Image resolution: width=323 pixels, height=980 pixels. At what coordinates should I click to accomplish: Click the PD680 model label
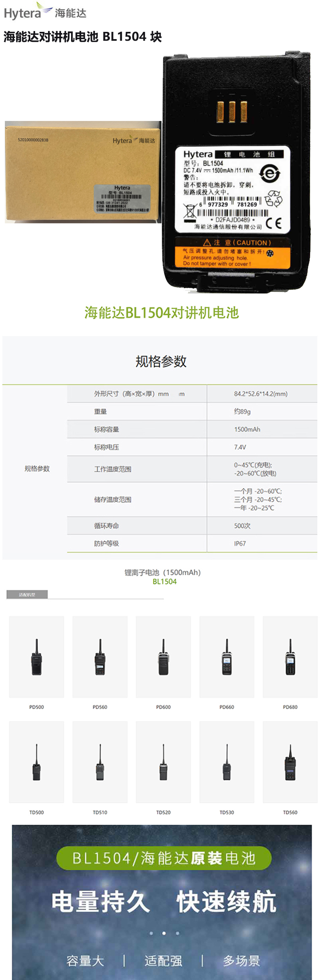coord(290,707)
